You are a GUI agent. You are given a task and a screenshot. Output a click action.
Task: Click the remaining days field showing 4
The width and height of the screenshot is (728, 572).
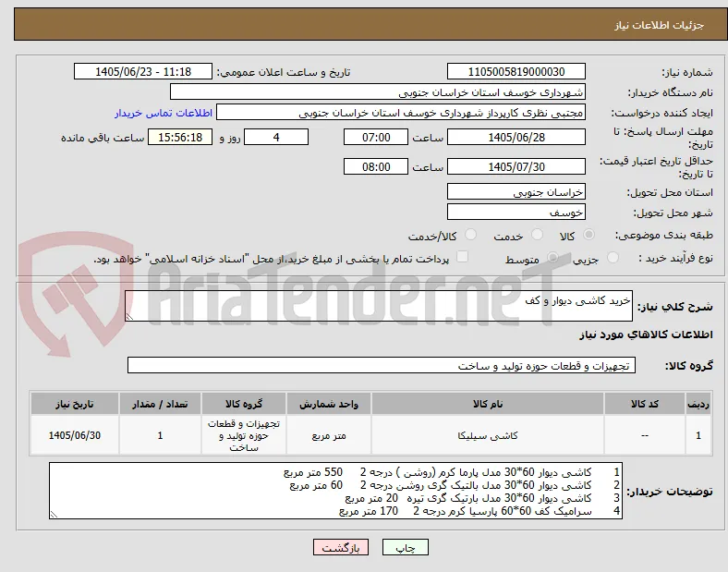(x=276, y=138)
